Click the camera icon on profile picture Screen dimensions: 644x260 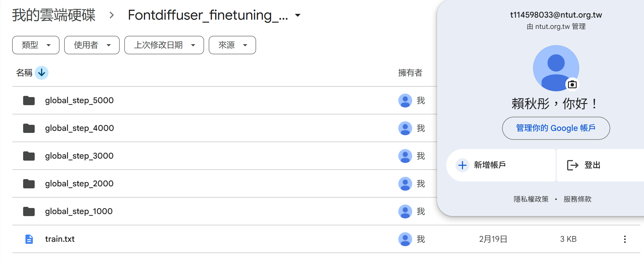(572, 84)
